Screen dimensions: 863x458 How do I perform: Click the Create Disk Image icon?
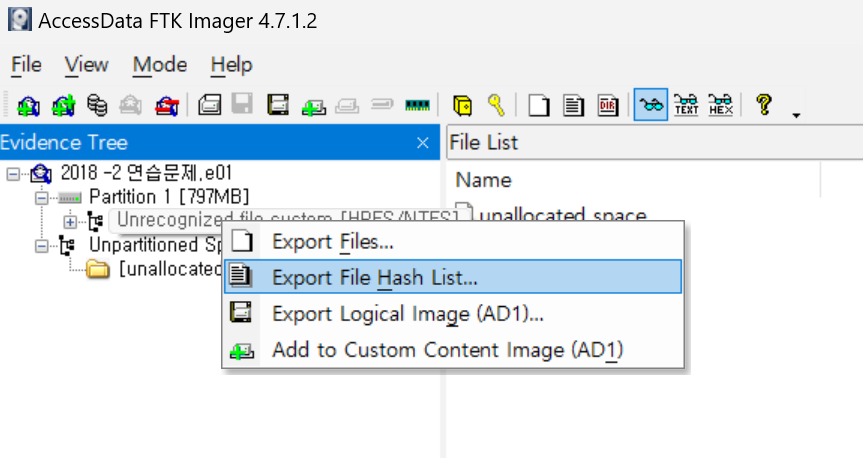pos(210,105)
